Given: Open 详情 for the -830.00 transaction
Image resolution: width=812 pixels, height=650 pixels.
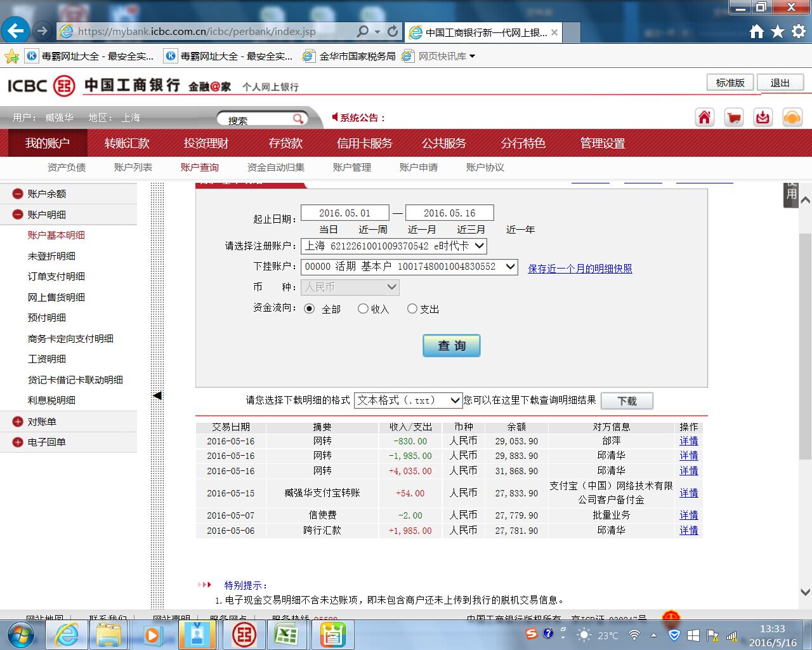Looking at the screenshot, I should point(689,441).
